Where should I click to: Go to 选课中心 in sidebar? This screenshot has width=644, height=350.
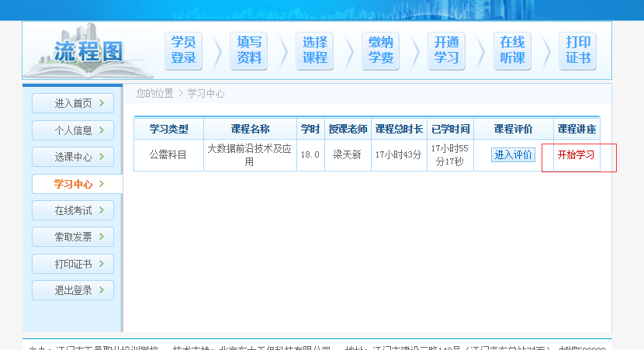73,157
